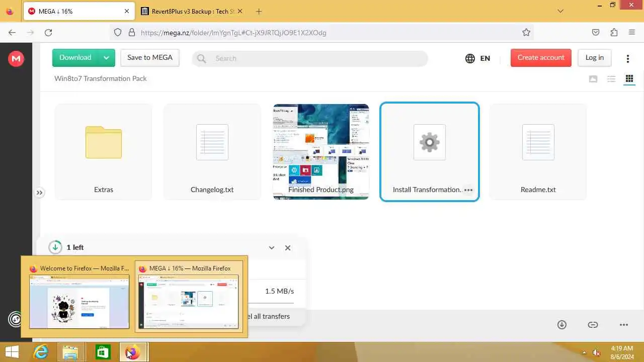Click the 1.5 MB/s transfer speed text
Viewport: 644px width, 362px height.
click(279, 291)
